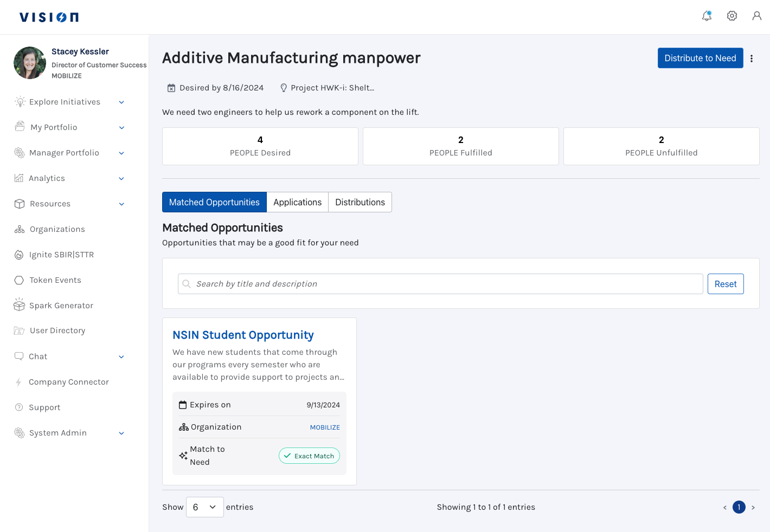The width and height of the screenshot is (770, 532).
Task: Expand the Explore Initiatives menu
Action: pyautogui.click(x=121, y=102)
